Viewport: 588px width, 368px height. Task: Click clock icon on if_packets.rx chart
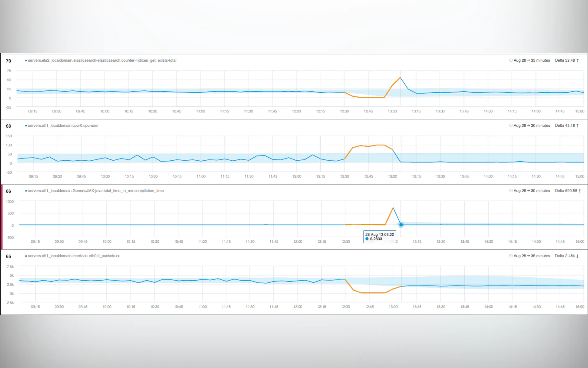[511, 256]
